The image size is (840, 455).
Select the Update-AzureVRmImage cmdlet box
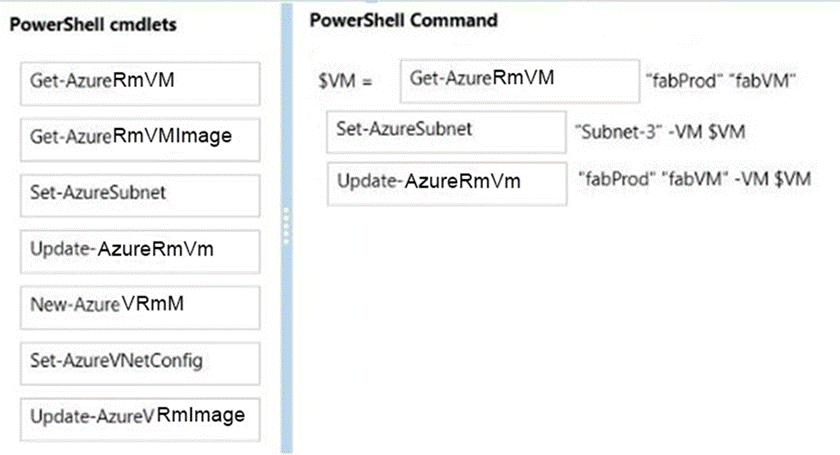pyautogui.click(x=139, y=415)
